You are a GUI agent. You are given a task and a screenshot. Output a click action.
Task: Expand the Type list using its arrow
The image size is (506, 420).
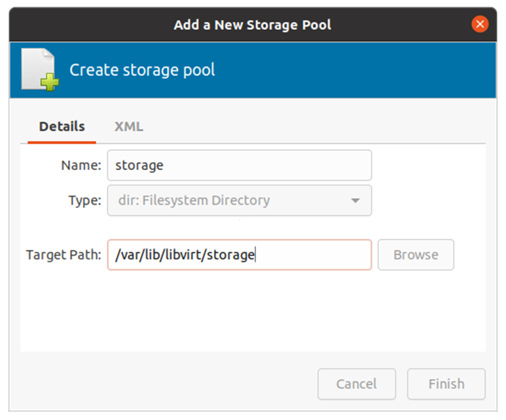(355, 201)
